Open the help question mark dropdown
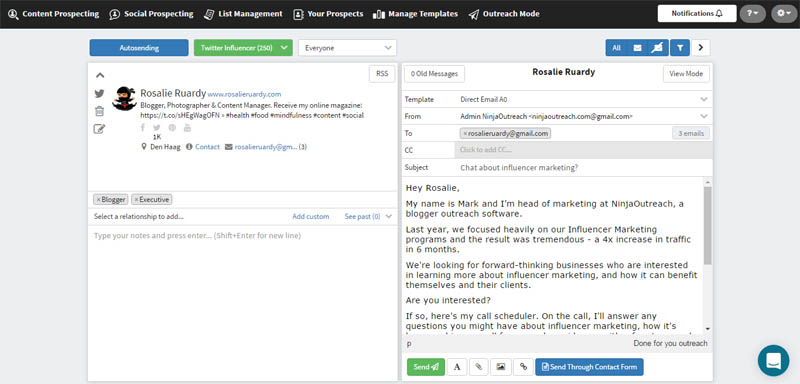 point(752,14)
